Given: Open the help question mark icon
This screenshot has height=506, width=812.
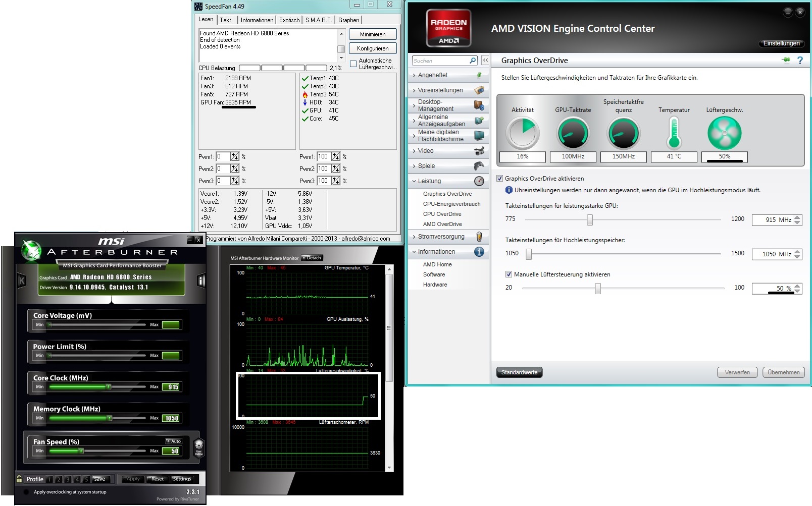Looking at the screenshot, I should click(x=800, y=61).
